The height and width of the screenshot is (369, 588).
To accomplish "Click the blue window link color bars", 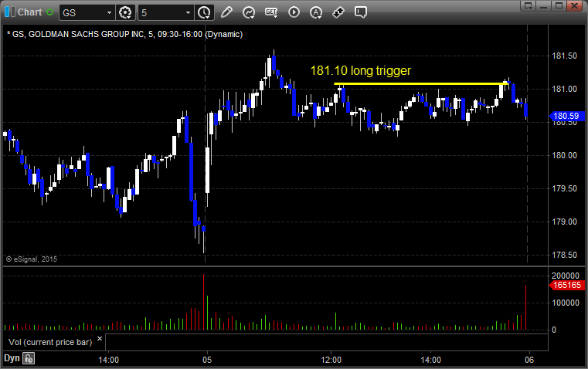I will [x=10, y=12].
